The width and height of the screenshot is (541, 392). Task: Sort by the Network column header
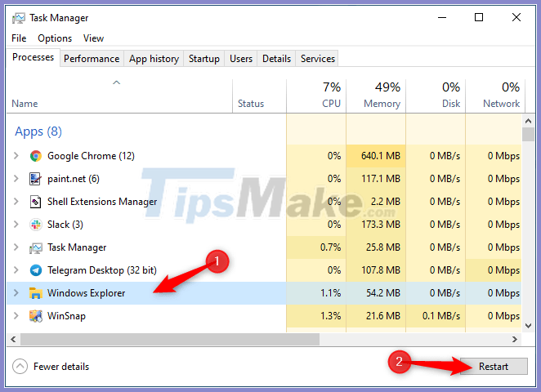(x=495, y=96)
